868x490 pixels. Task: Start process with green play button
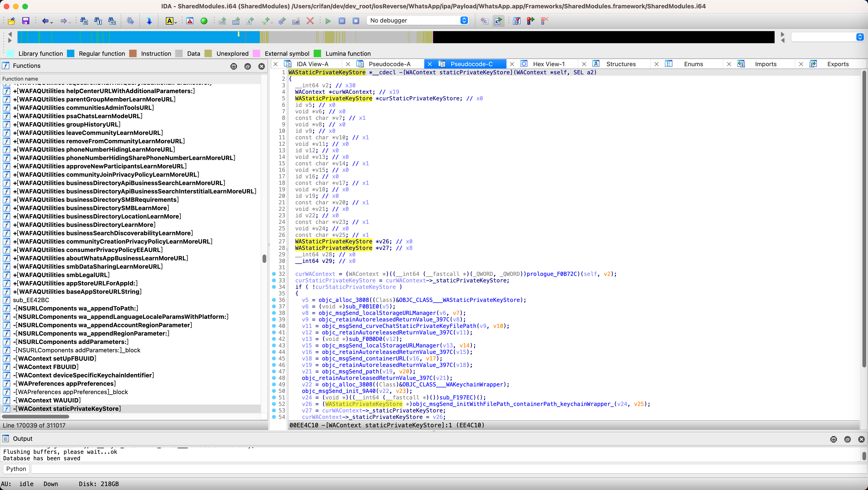pos(328,21)
